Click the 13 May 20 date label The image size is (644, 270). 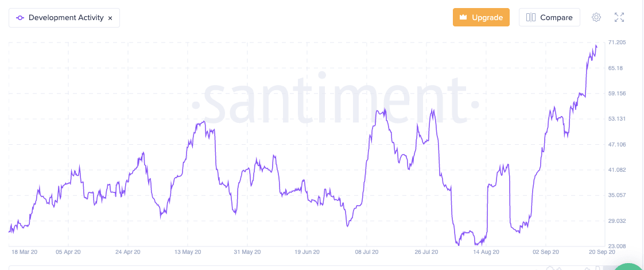[189, 252]
